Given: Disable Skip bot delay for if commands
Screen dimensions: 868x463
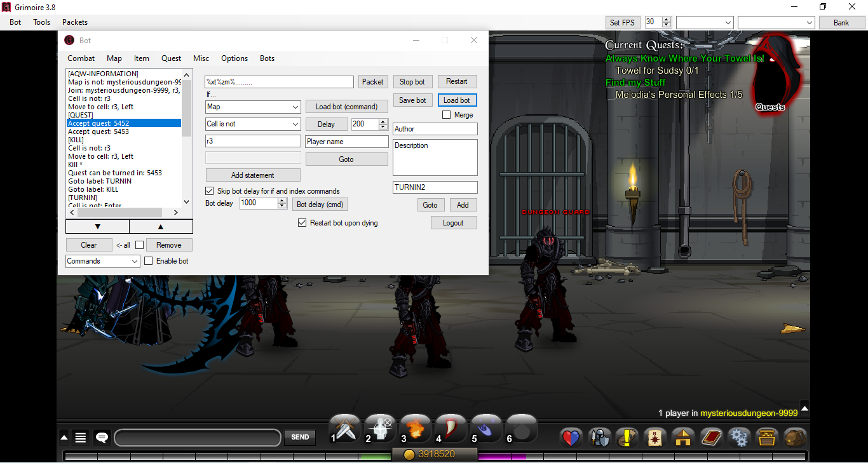Looking at the screenshot, I should (210, 191).
